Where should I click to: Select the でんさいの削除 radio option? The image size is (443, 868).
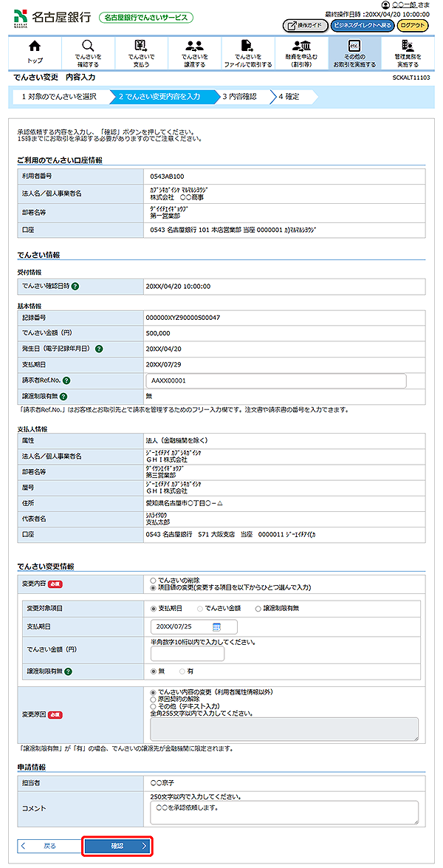(x=153, y=581)
